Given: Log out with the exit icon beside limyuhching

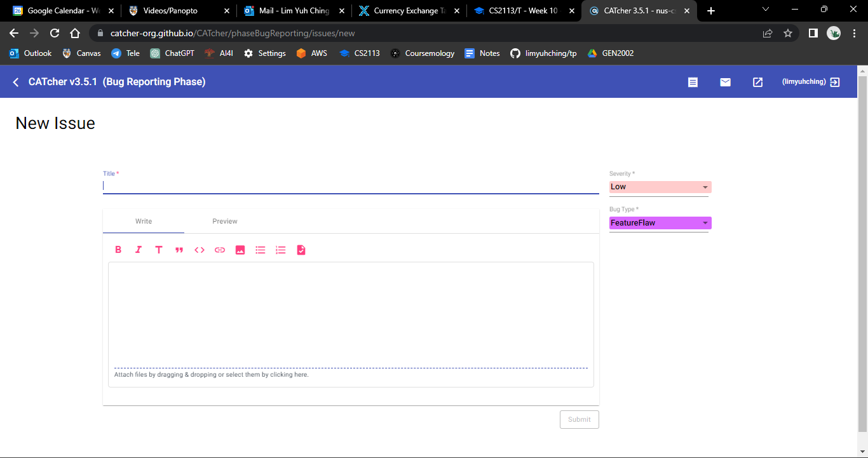Looking at the screenshot, I should 835,82.
